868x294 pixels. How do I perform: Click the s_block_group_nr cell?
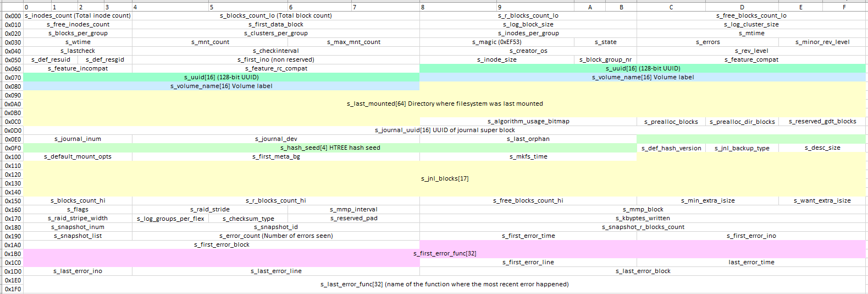[605, 59]
